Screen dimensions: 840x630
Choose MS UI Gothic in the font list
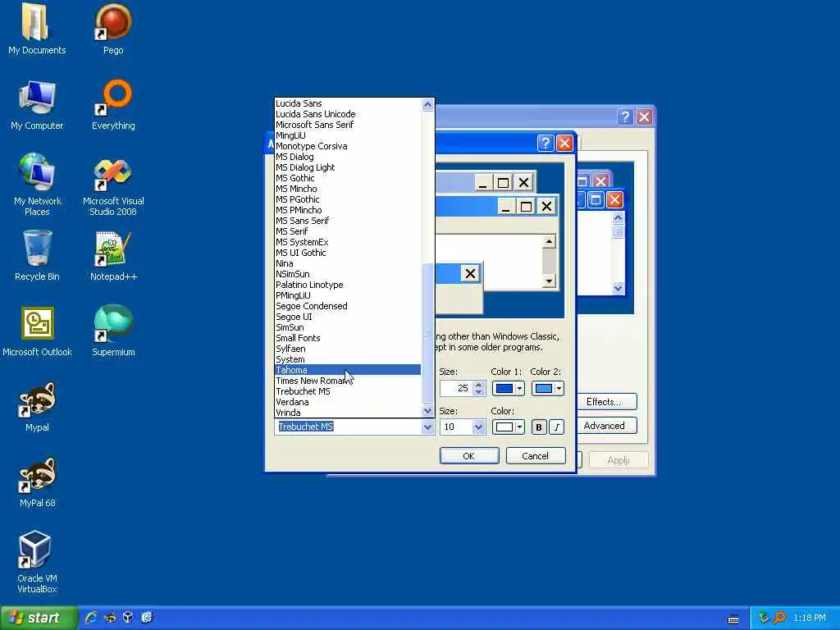point(348,253)
